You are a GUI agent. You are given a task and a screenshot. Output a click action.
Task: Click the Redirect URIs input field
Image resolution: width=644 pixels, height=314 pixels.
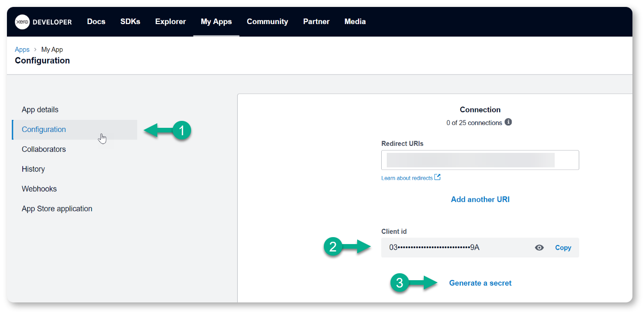click(480, 160)
